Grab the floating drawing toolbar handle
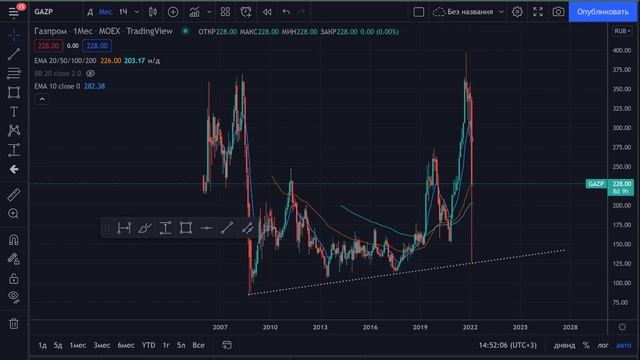Viewport: 640px width, 360px height. click(x=107, y=228)
